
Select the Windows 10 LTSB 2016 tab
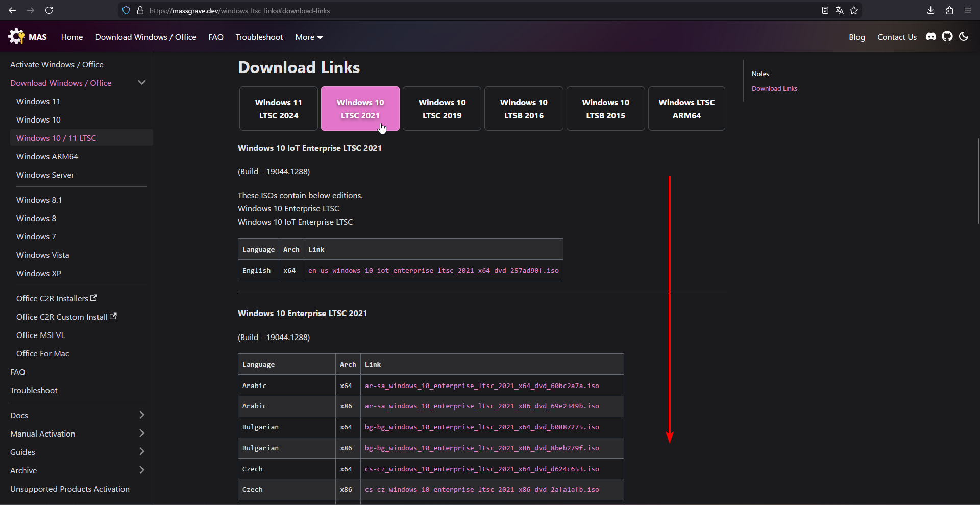coord(524,109)
